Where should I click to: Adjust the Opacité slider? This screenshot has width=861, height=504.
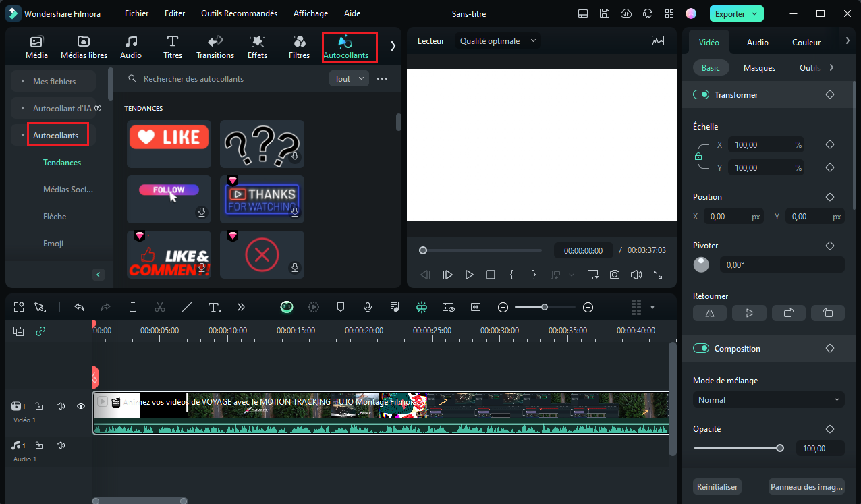(739, 448)
